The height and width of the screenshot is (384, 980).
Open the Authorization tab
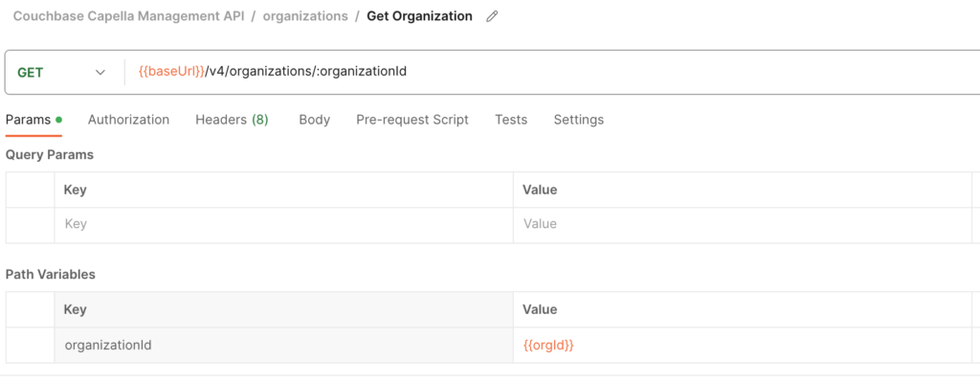coord(128,120)
